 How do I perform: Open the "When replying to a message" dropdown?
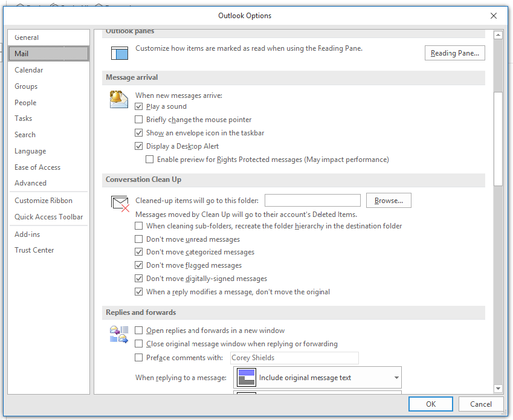click(x=396, y=377)
